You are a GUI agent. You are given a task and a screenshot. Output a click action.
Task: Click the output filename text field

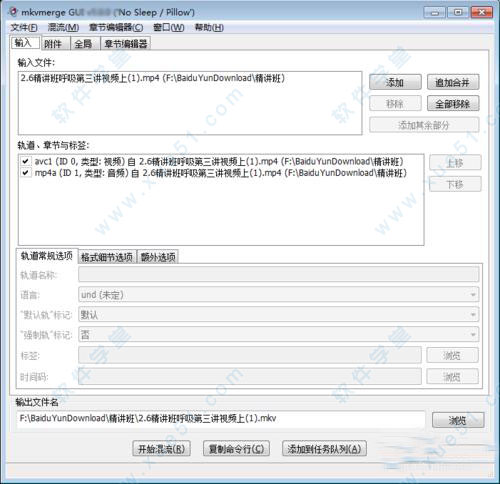pyautogui.click(x=221, y=419)
